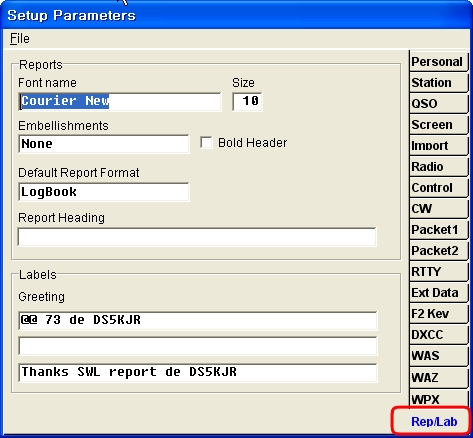Screen dimensions: 473x438
Task: Open the RTTY tab
Action: coord(439,272)
